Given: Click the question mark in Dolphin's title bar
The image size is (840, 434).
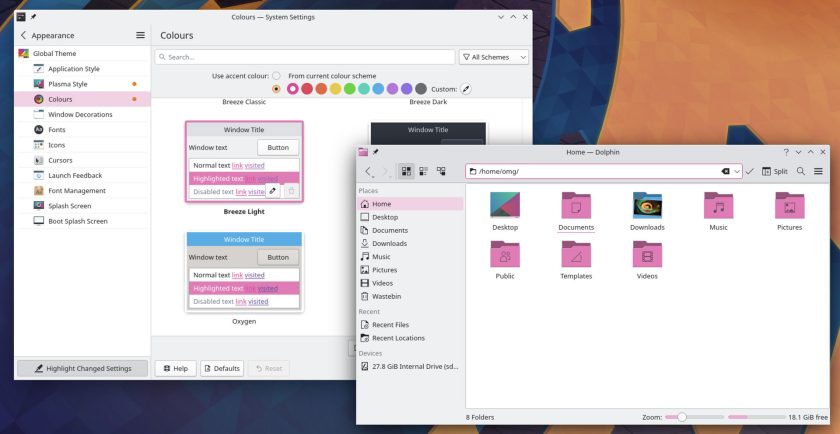Looking at the screenshot, I should click(x=786, y=152).
